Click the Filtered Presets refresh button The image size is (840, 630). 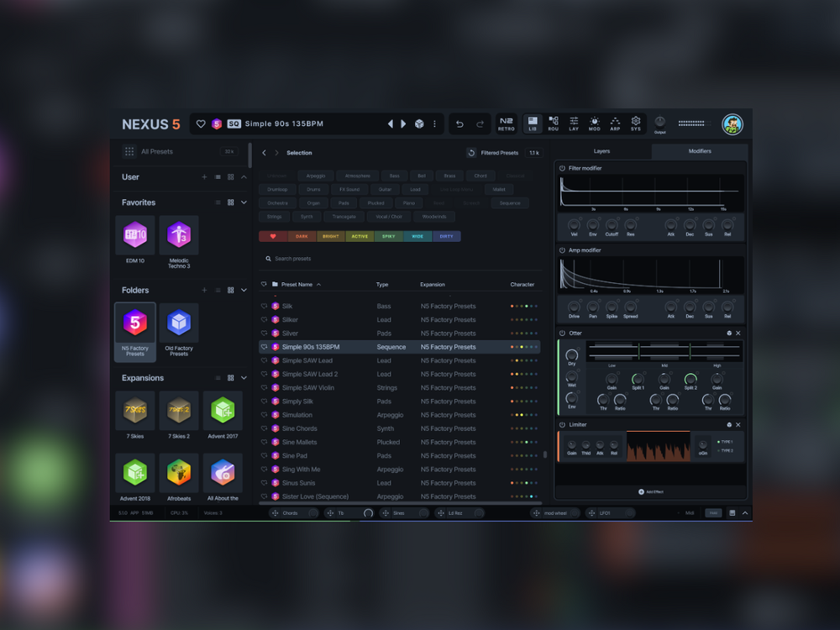pos(471,152)
